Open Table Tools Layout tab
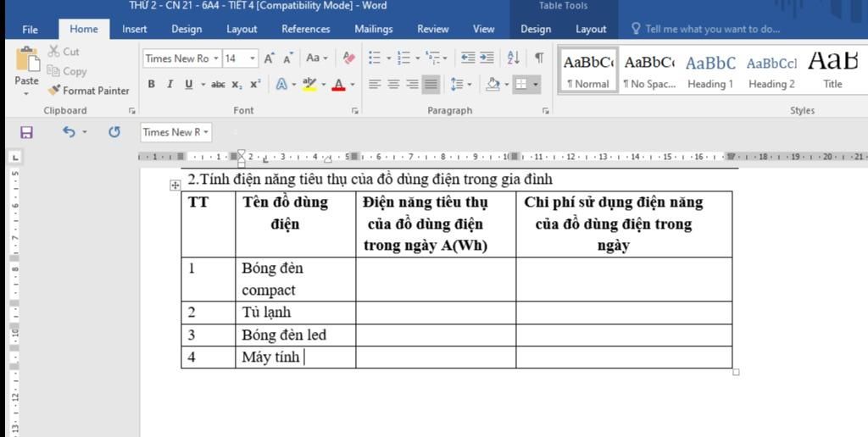The image size is (868, 437). point(591,30)
